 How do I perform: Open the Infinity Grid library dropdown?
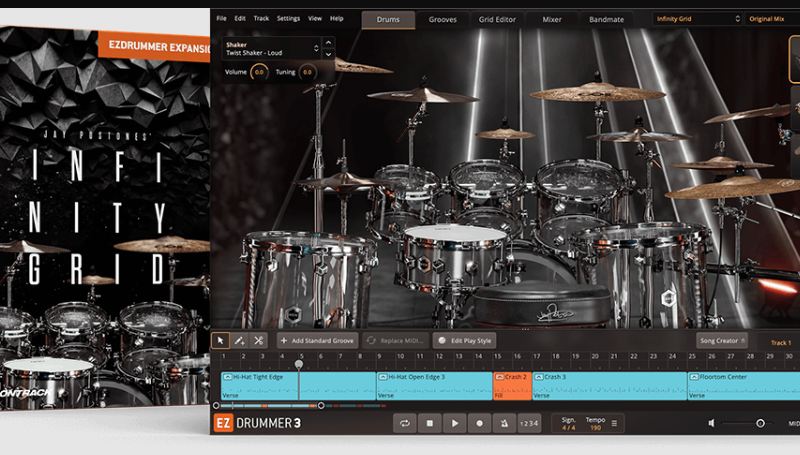[x=697, y=19]
